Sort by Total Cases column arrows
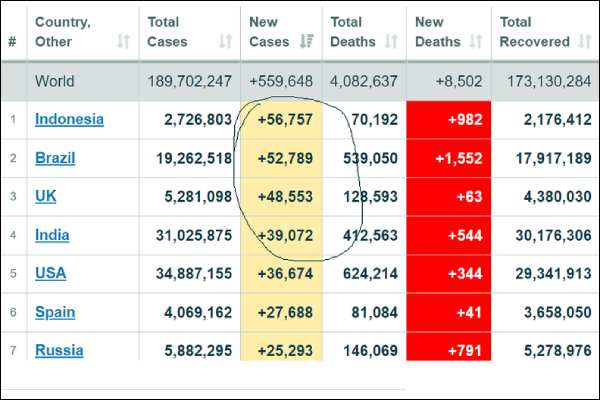The image size is (600, 400). pos(225,41)
